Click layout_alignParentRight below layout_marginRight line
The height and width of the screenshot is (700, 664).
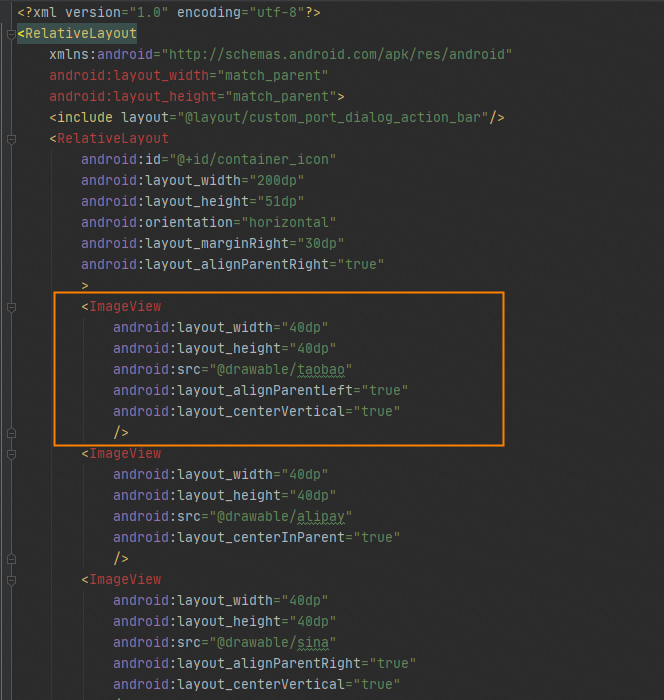pyautogui.click(x=232, y=264)
